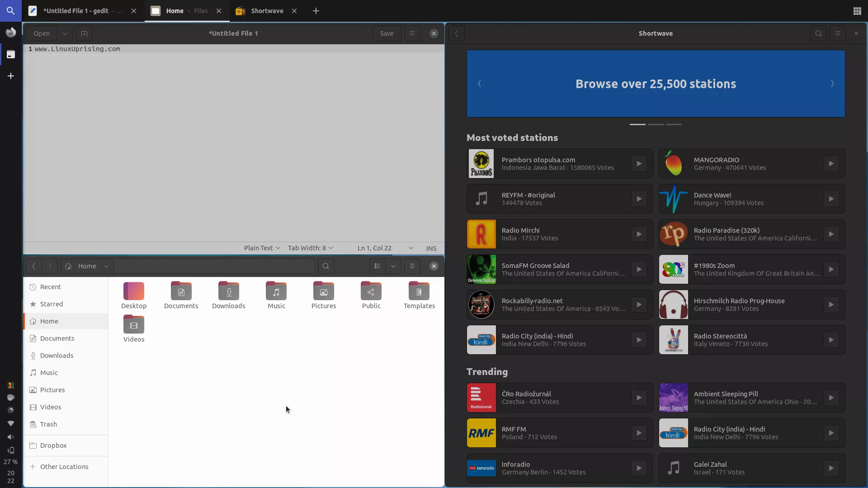Open Files hamburger menu
Screen dimensions: 868x488
coord(412,266)
